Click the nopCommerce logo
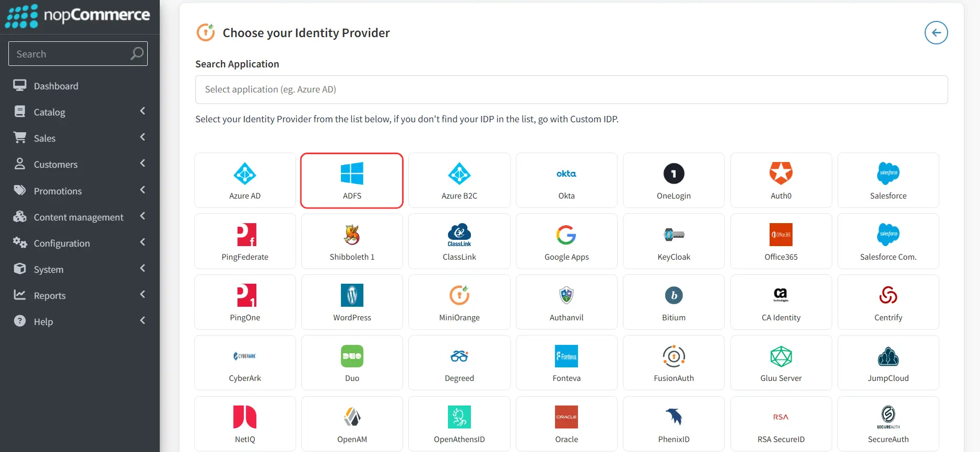Screen dimensions: 980x452 pos(78,16)
